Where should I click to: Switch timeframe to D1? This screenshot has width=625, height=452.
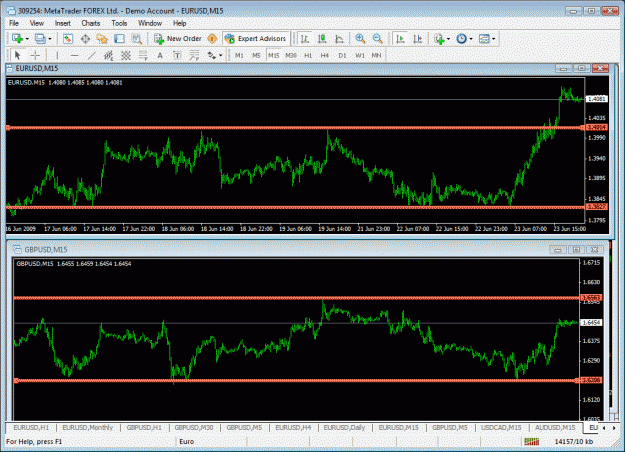[x=342, y=55]
